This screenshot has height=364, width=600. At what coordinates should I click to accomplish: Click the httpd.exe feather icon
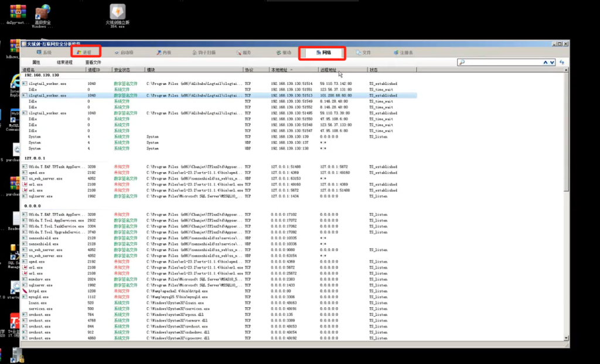click(x=25, y=291)
